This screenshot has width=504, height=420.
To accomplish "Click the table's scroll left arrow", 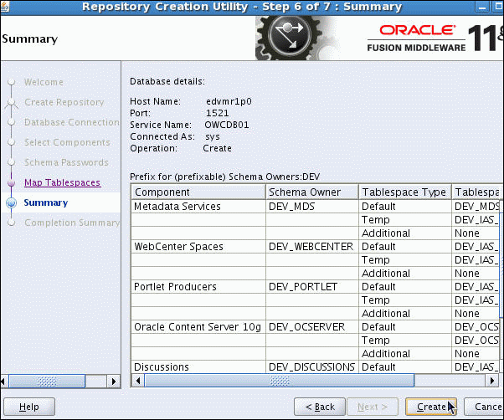I will coord(138,381).
